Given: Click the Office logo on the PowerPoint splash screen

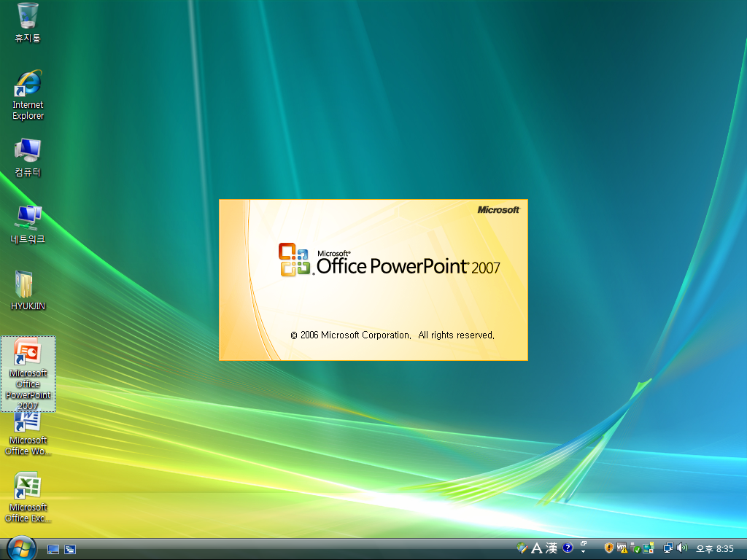Looking at the screenshot, I should click(294, 260).
